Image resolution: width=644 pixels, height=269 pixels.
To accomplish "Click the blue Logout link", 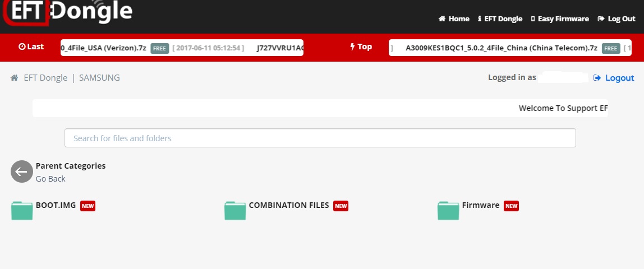I will 619,78.
